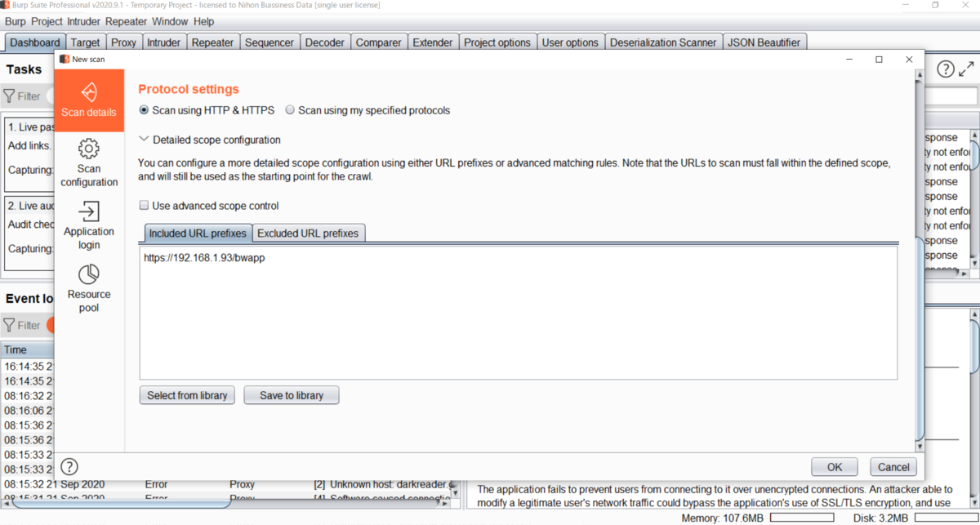Click the Memory usage bar in status bar
The height and width of the screenshot is (525, 980).
pos(802,518)
